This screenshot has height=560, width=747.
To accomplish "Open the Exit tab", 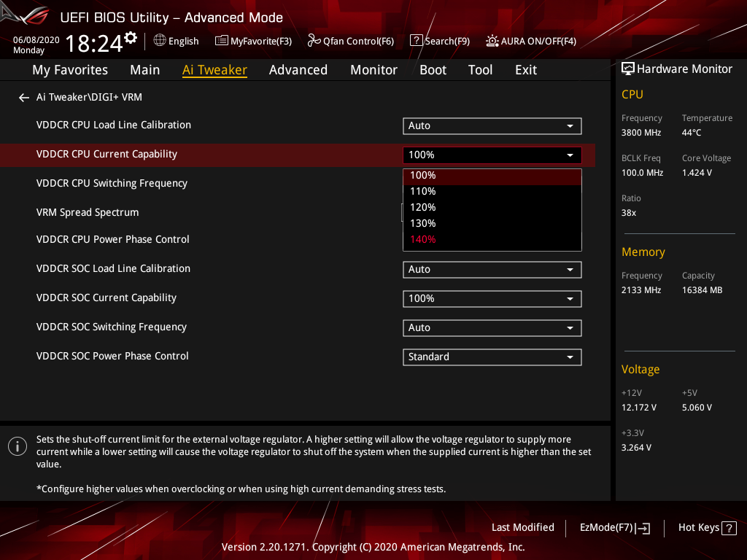I will click(x=526, y=70).
